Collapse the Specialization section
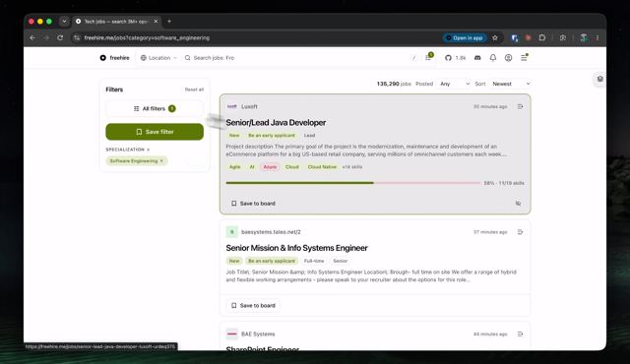The image size is (630, 364). pos(128,150)
